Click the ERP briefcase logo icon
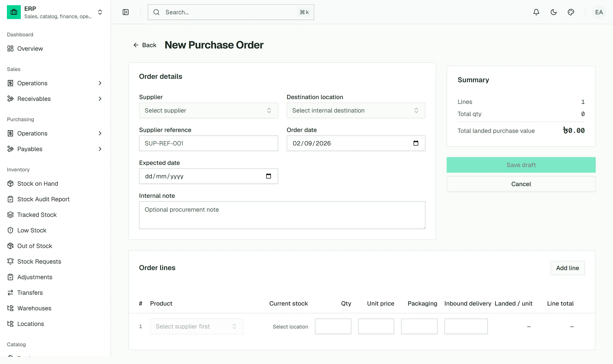Image resolution: width=613 pixels, height=364 pixels. (14, 12)
